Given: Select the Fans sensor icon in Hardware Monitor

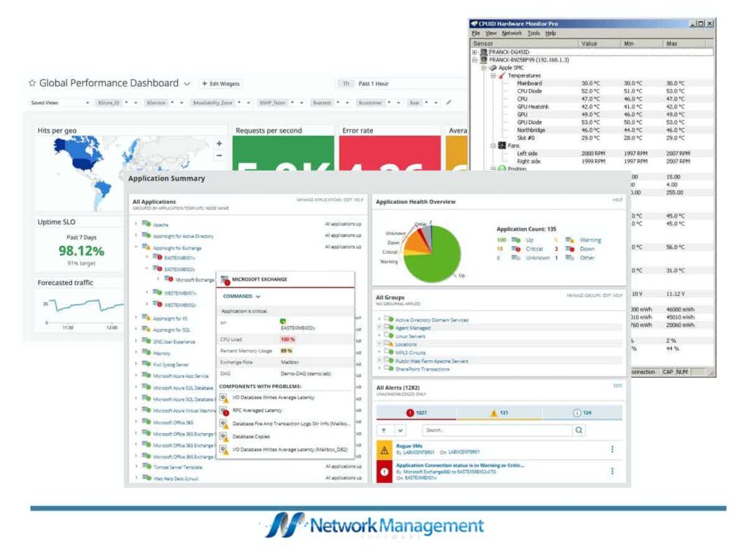Looking at the screenshot, I should click(x=502, y=145).
